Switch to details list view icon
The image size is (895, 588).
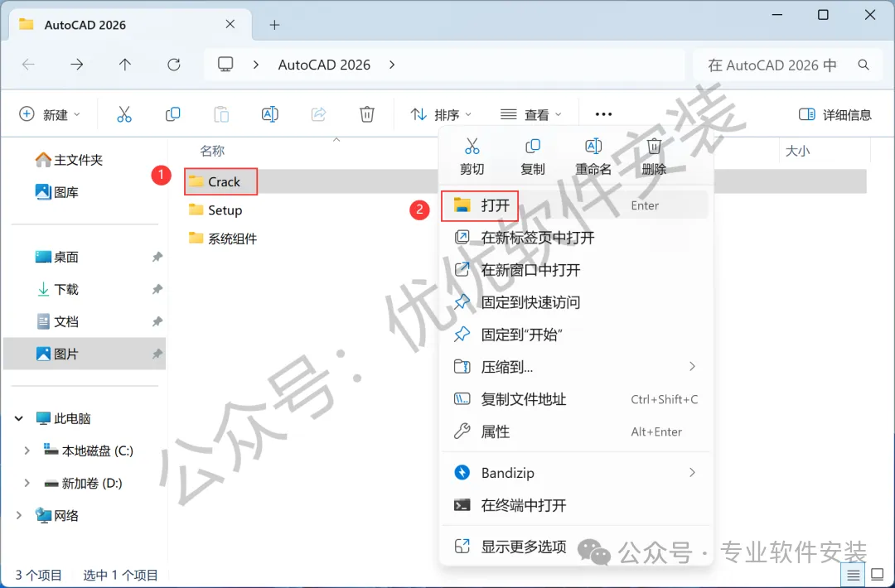click(x=853, y=574)
